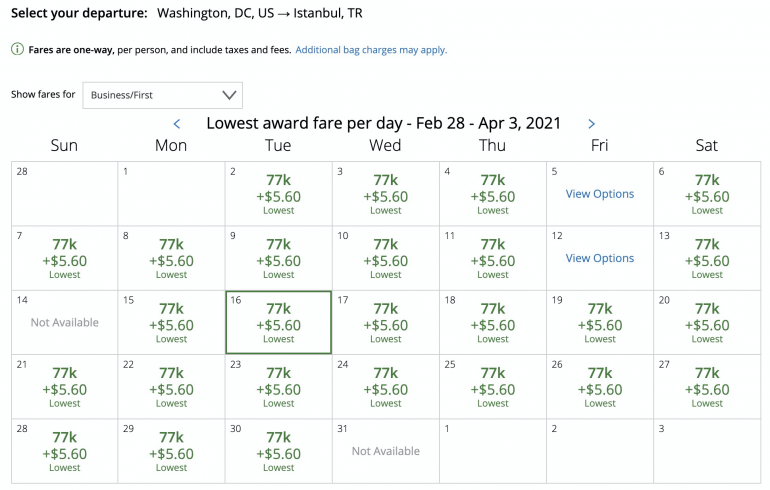Select the Tuesday 2 award fare
The height and width of the screenshot is (490, 770).
click(278, 195)
